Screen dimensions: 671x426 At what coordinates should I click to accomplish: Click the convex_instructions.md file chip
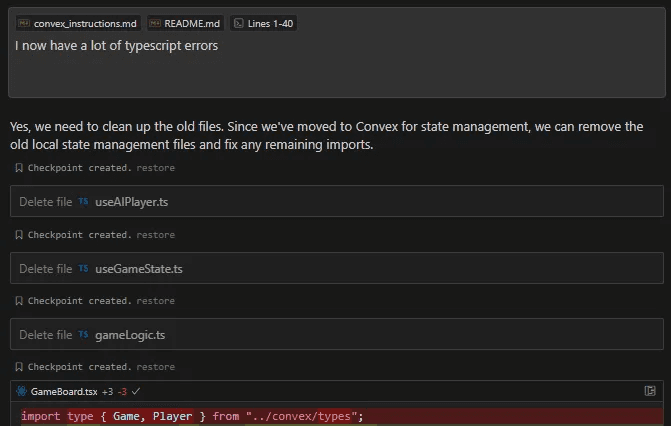(x=78, y=23)
